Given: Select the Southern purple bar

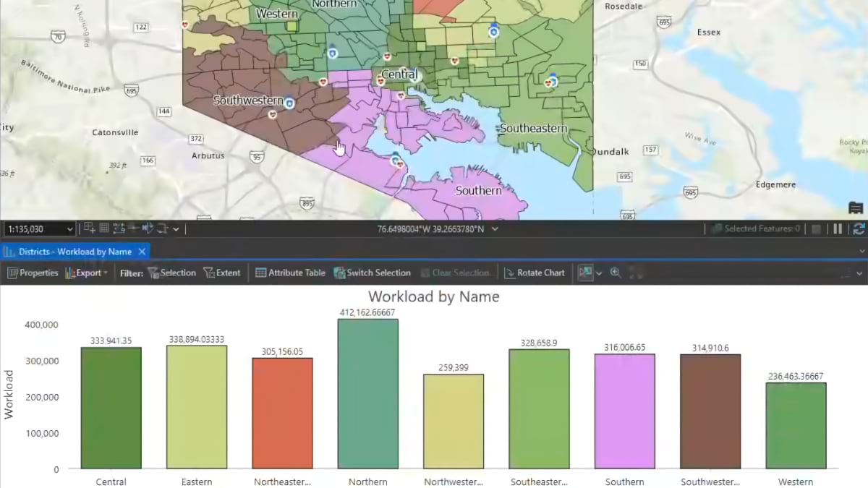Looking at the screenshot, I should 625,411.
